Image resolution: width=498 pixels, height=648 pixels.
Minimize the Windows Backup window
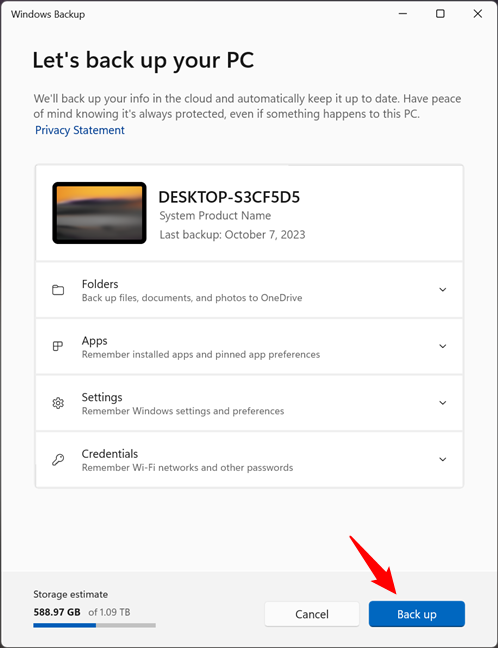pyautogui.click(x=403, y=14)
